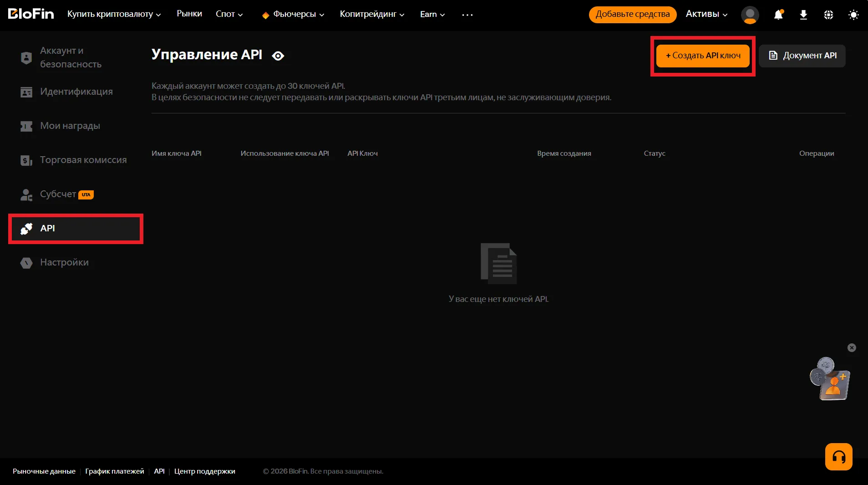Open API footer link

159,471
